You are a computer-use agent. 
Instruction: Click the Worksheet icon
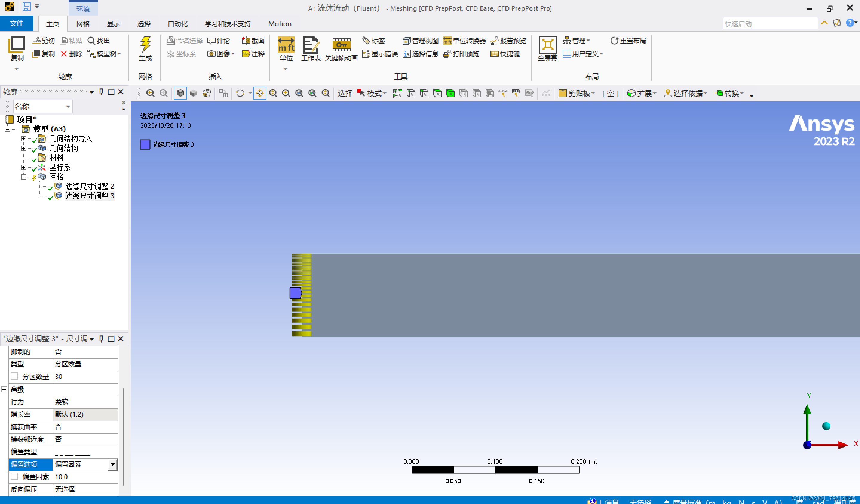[310, 45]
